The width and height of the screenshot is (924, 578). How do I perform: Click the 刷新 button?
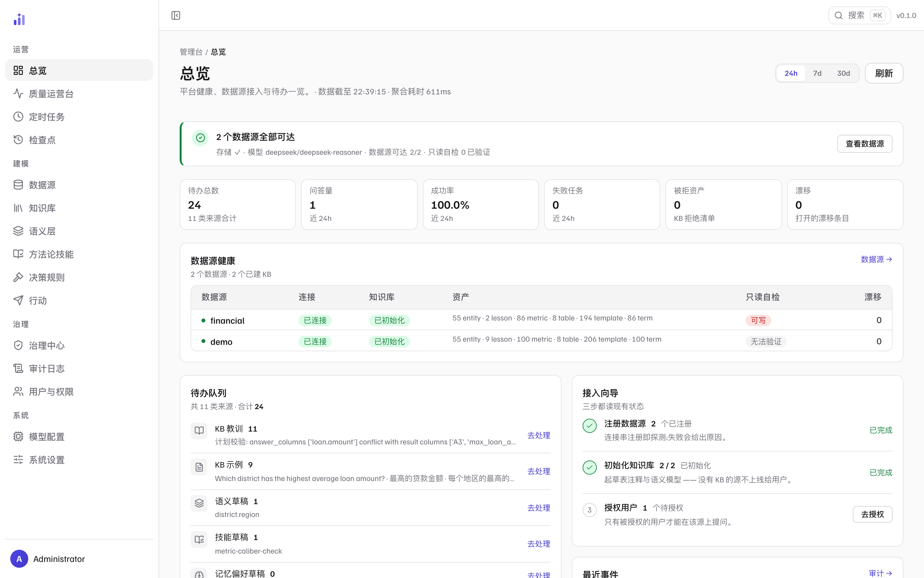(x=884, y=73)
